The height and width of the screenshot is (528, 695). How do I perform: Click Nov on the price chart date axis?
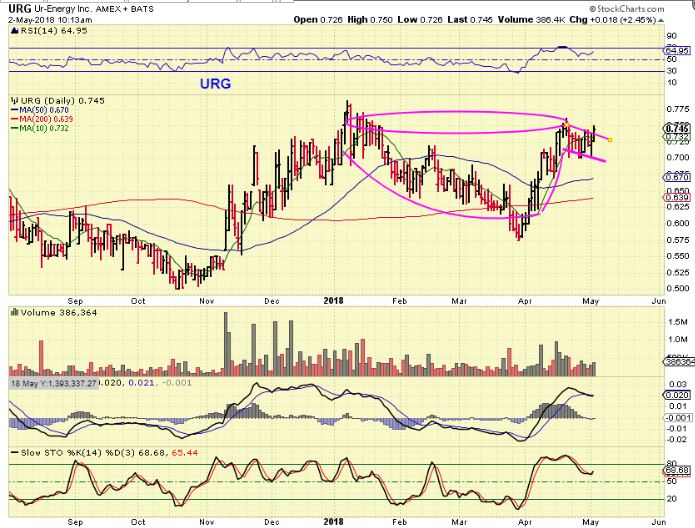pyautogui.click(x=207, y=301)
